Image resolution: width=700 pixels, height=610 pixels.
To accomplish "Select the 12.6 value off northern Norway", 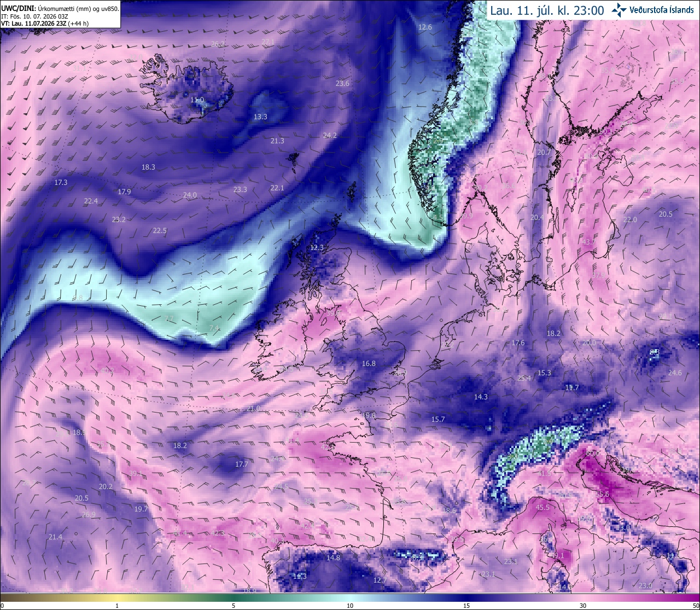I will click(425, 27).
